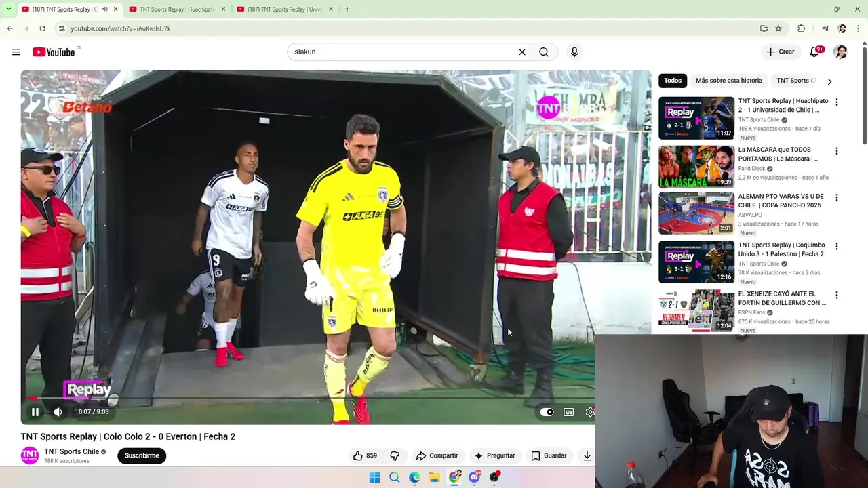The height and width of the screenshot is (488, 868).
Task: Open the TNT Sports Chile channel name
Action: tap(72, 451)
